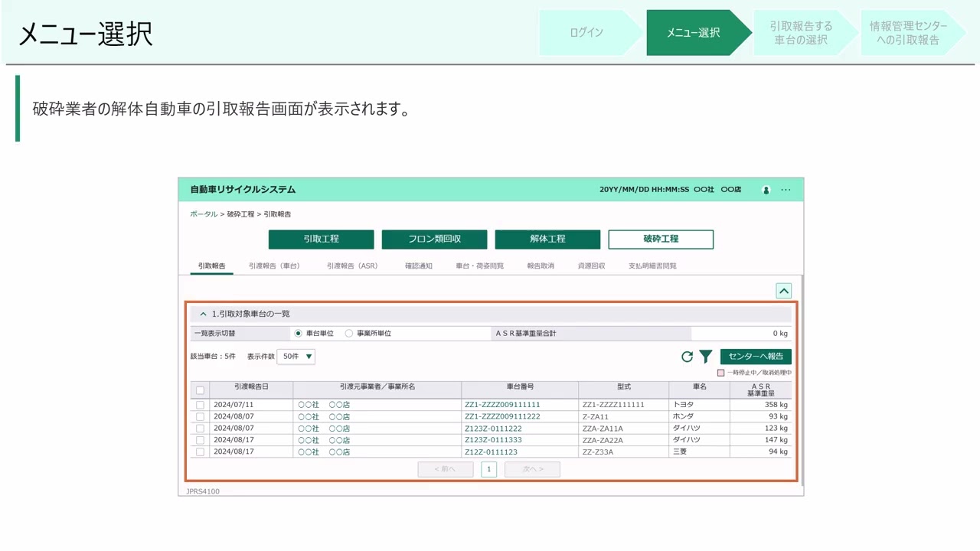Switch to the 確認通知 tab
The height and width of the screenshot is (551, 980).
(x=419, y=266)
